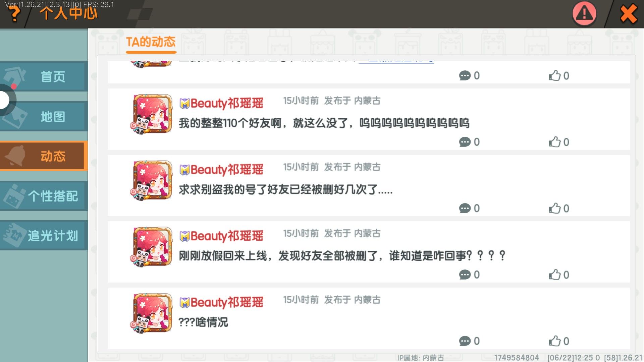Open comments on the 110个好友 post

click(x=469, y=142)
